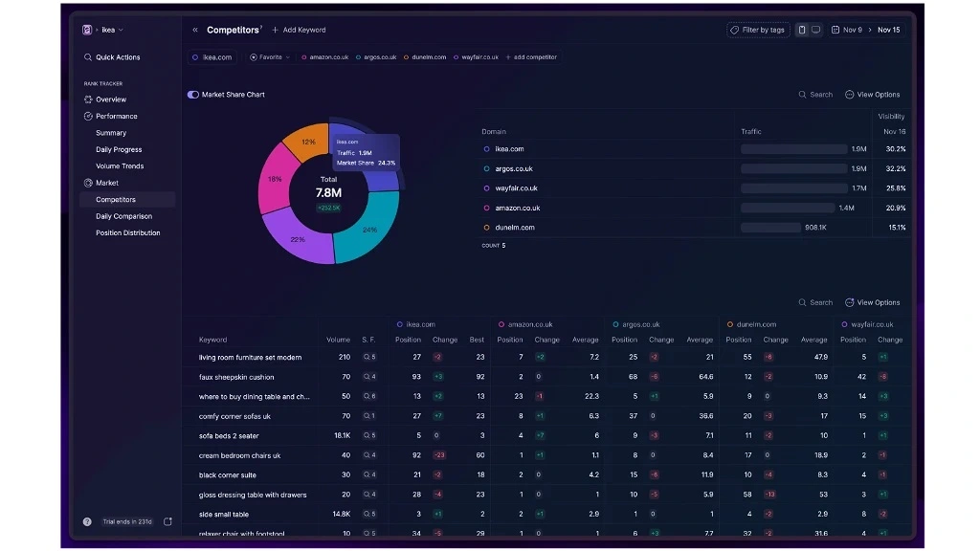Switch to desktop device view
The width and height of the screenshot is (980, 551).
[816, 30]
